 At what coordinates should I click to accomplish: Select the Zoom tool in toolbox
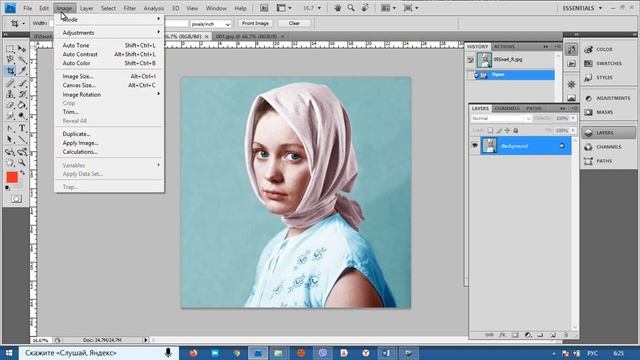22,163
